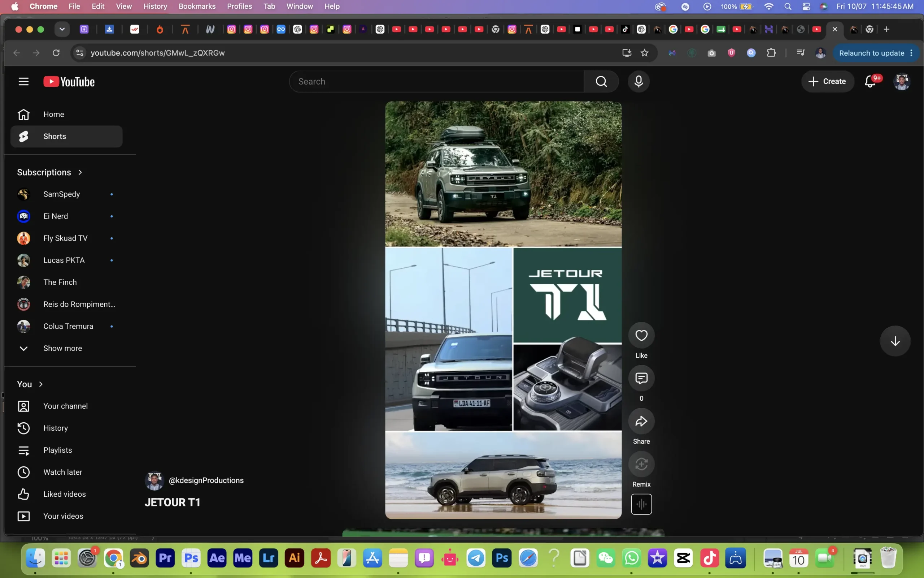Share the JETOUR T1 Short
924x578 pixels.
coord(641,421)
